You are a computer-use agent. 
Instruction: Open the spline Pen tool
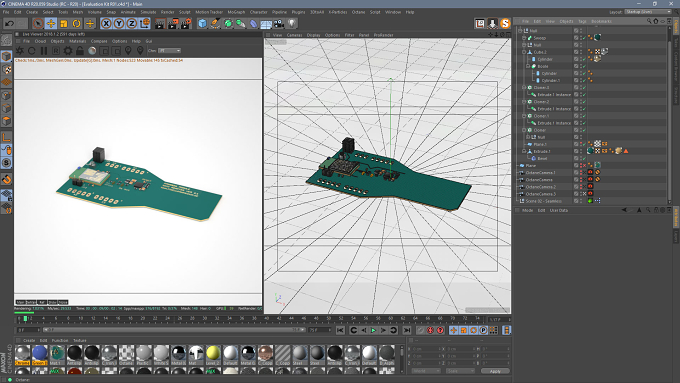coord(215,23)
